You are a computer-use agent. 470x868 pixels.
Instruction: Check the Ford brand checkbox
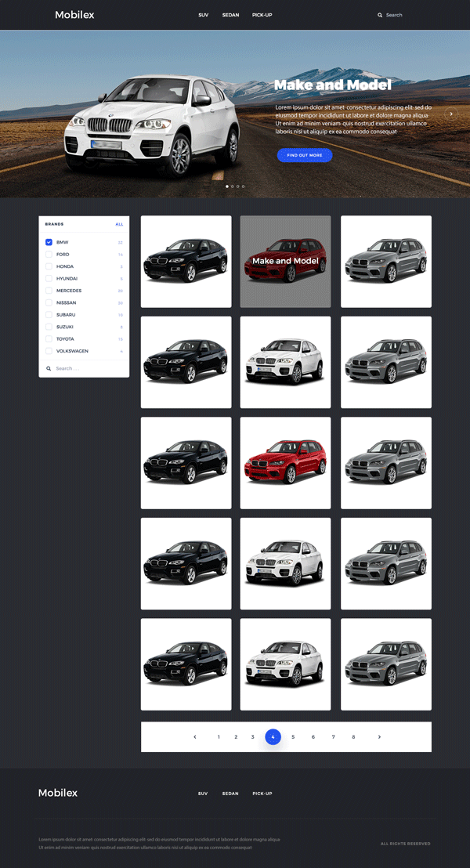[49, 254]
